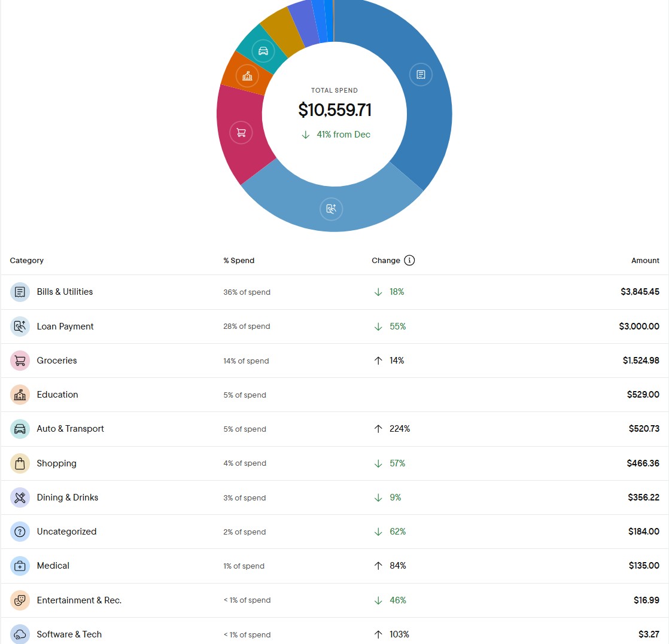The width and height of the screenshot is (669, 644).
Task: Click the Shopping bag row icon
Action: (x=20, y=463)
